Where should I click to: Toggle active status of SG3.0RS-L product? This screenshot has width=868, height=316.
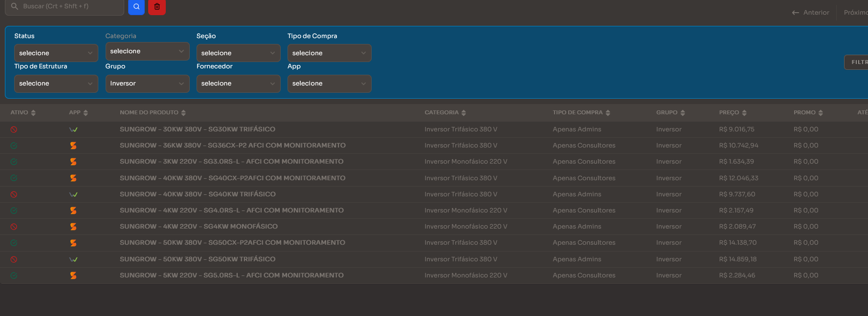(14, 162)
